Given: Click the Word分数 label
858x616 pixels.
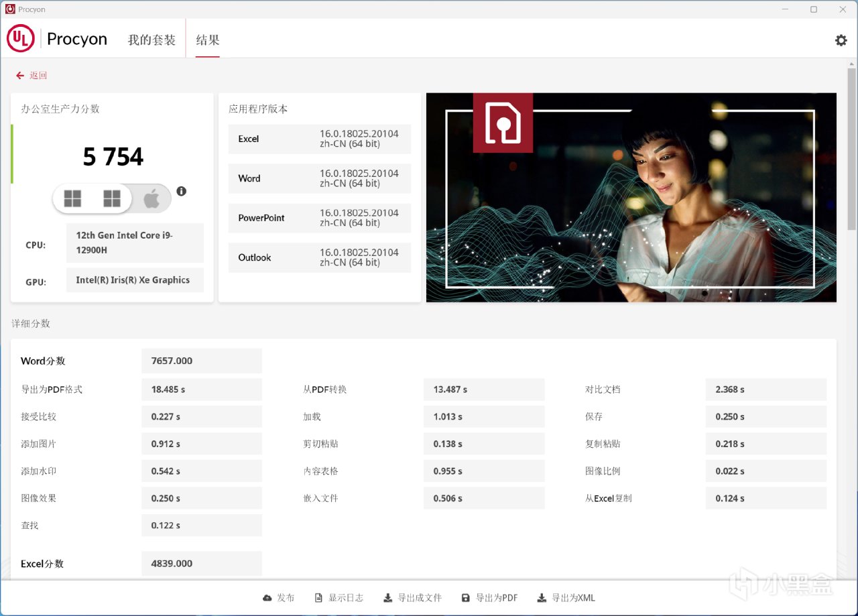Looking at the screenshot, I should tap(43, 361).
